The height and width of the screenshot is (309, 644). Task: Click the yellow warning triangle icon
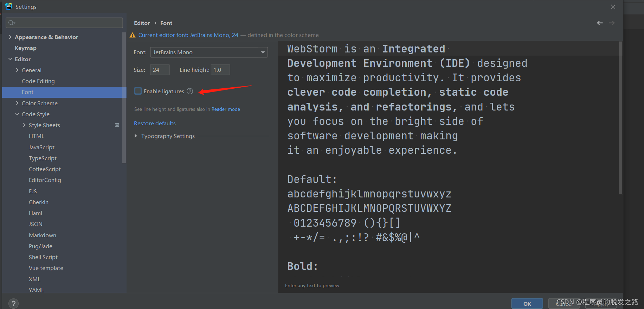coord(133,35)
